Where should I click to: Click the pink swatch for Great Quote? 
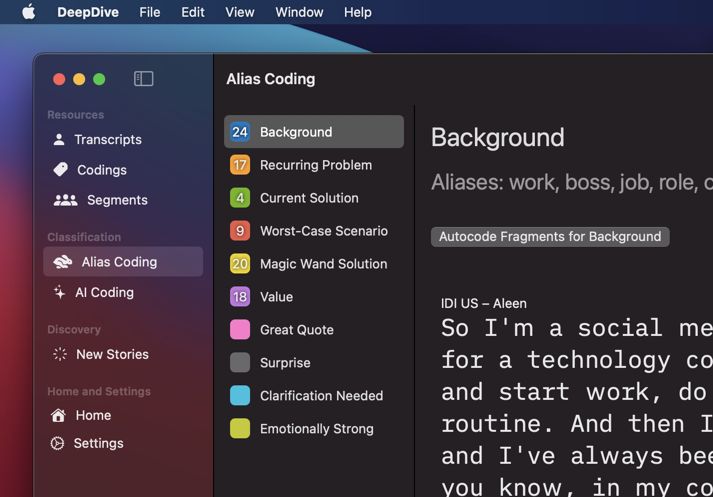pos(240,330)
